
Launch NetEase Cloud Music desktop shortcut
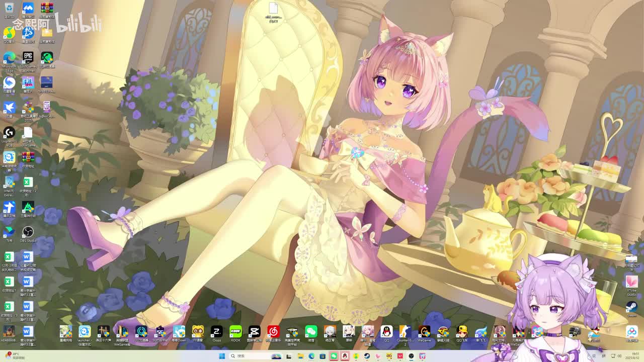pyautogui.click(x=273, y=334)
